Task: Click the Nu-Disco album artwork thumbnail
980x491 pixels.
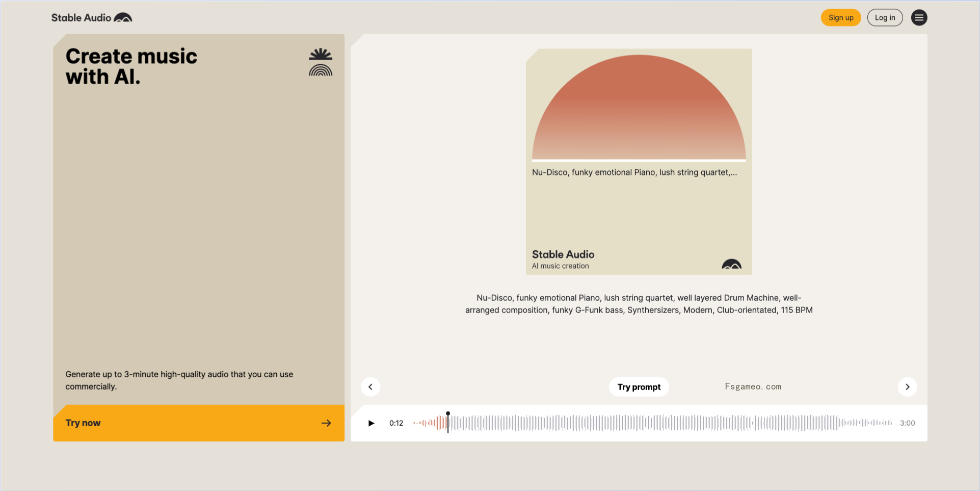Action: click(x=639, y=162)
